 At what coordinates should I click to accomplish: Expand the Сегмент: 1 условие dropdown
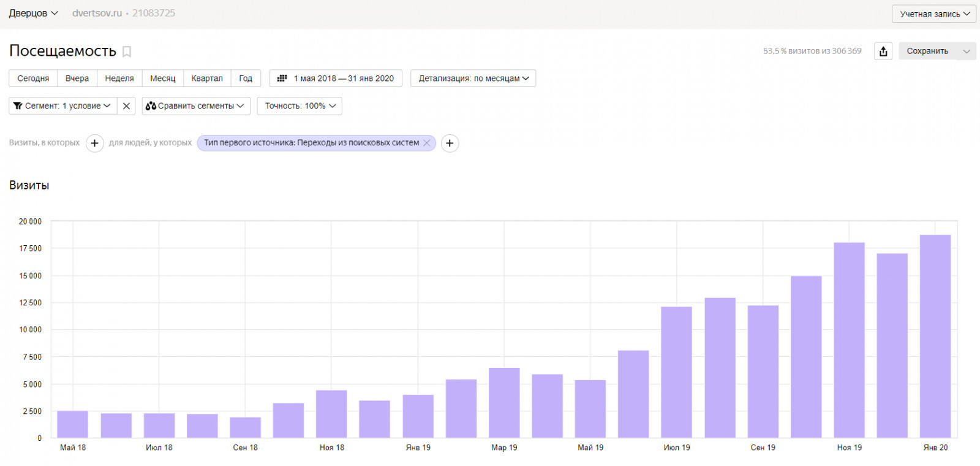[62, 106]
